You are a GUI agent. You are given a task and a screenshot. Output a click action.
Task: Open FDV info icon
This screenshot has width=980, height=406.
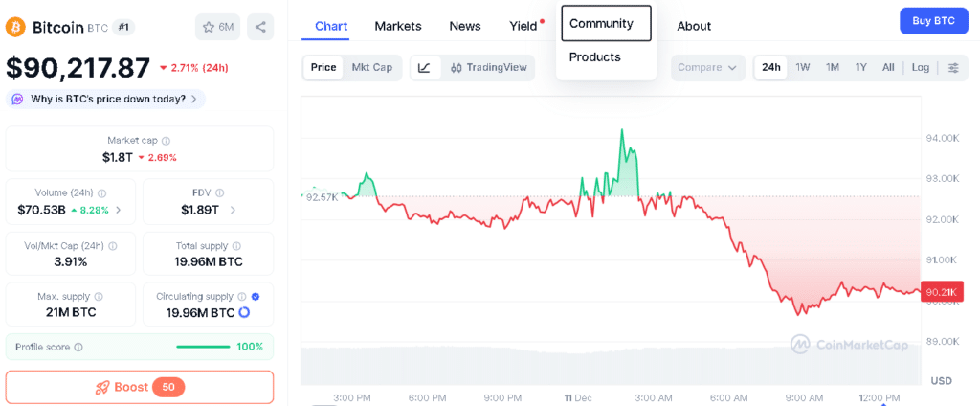click(x=219, y=193)
